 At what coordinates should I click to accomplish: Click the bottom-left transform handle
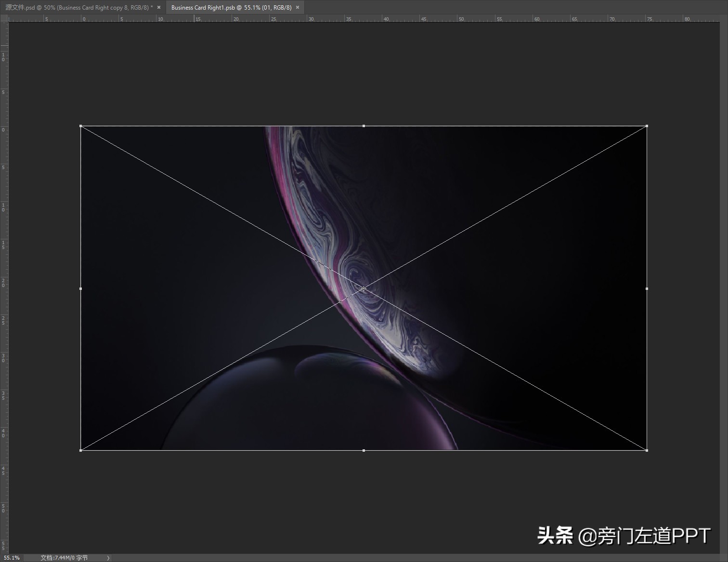point(80,450)
